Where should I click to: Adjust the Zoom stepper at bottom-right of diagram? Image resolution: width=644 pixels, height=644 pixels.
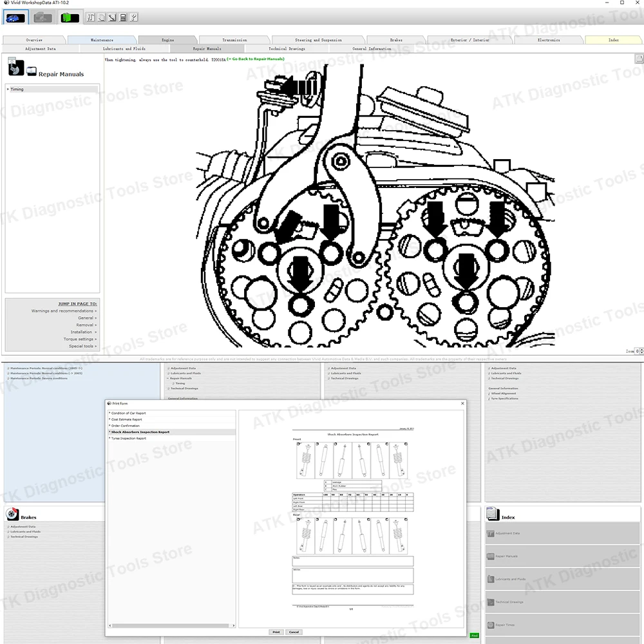click(x=641, y=351)
